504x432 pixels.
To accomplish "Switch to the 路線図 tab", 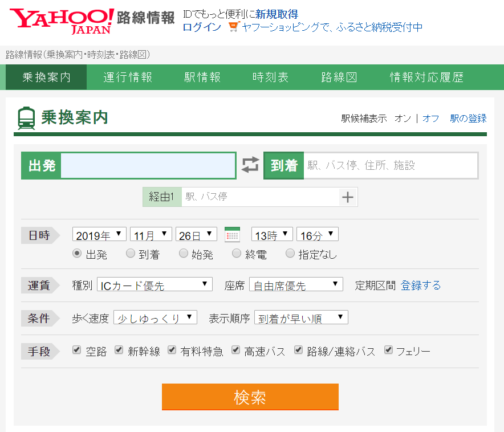I will tap(339, 77).
